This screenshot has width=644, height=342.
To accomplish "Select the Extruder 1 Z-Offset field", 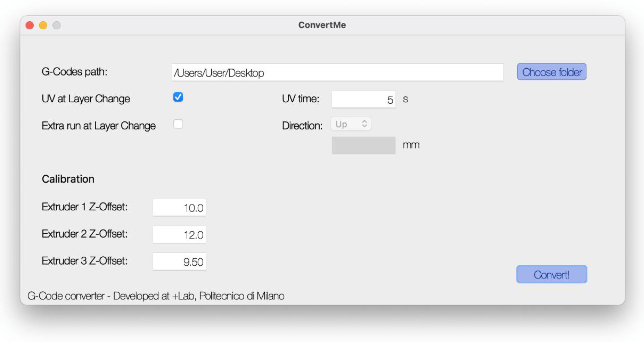I will (179, 207).
